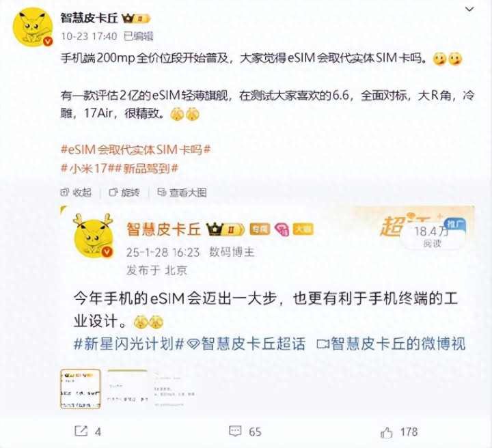Open the 智慧皮卡丘的微博视频 video link

[391, 344]
